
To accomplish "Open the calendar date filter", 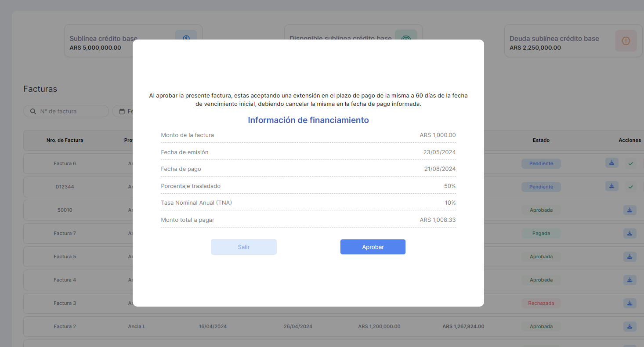I will click(123, 112).
